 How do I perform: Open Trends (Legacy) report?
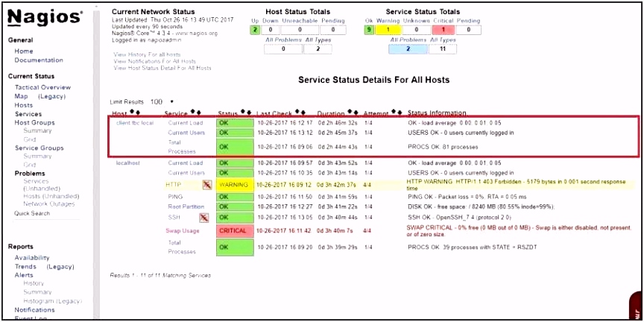pos(45,267)
